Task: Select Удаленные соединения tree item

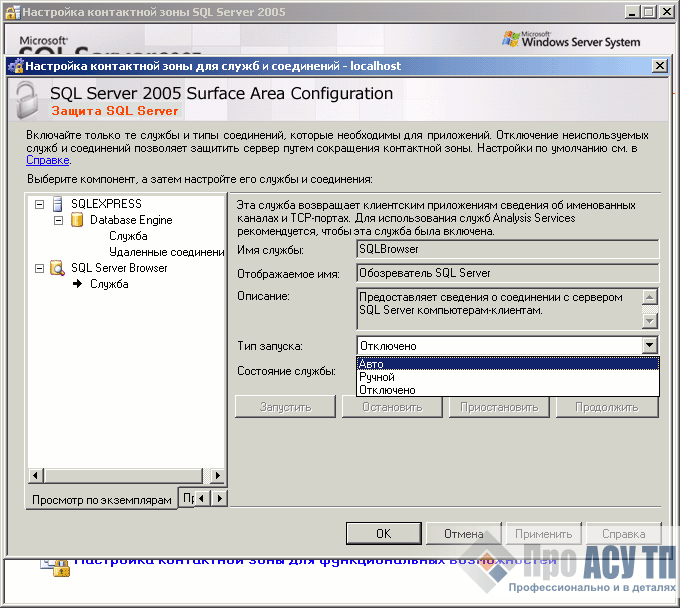Action: [167, 252]
